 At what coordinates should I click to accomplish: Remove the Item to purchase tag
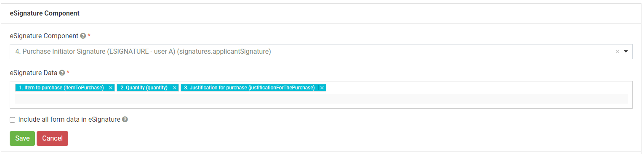[x=110, y=88]
